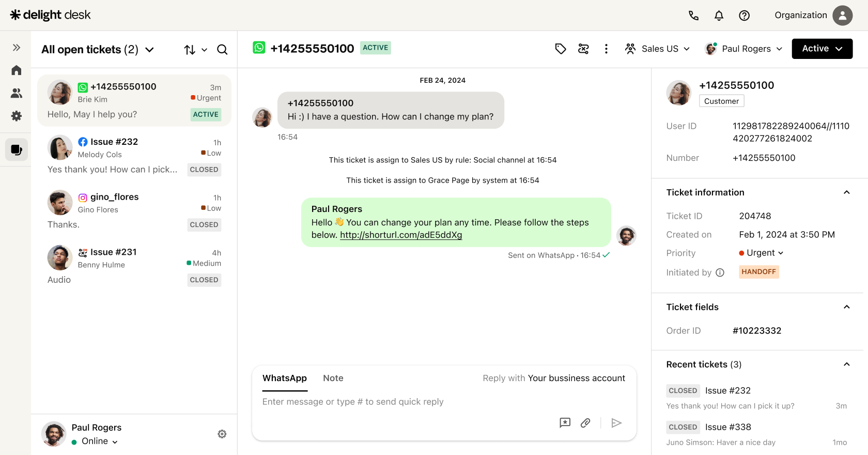Open the Online availability dropdown
Image resolution: width=868 pixels, height=455 pixels.
point(95,441)
